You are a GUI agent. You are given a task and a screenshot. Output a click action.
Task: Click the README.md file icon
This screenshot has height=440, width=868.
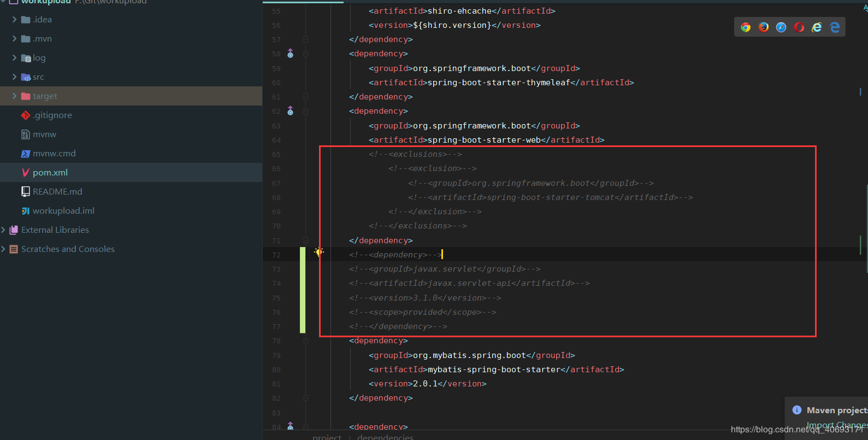click(26, 192)
